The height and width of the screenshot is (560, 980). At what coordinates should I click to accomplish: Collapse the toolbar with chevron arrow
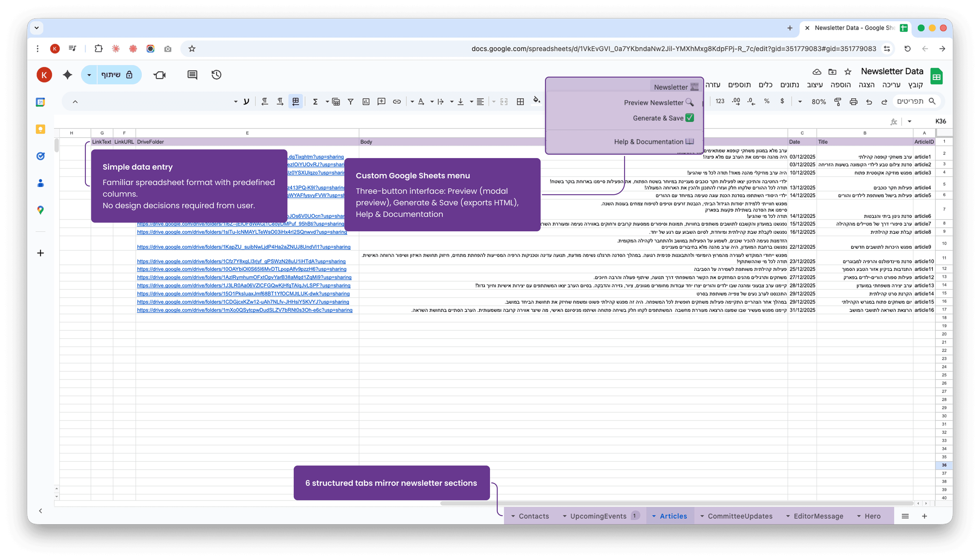[x=75, y=101]
